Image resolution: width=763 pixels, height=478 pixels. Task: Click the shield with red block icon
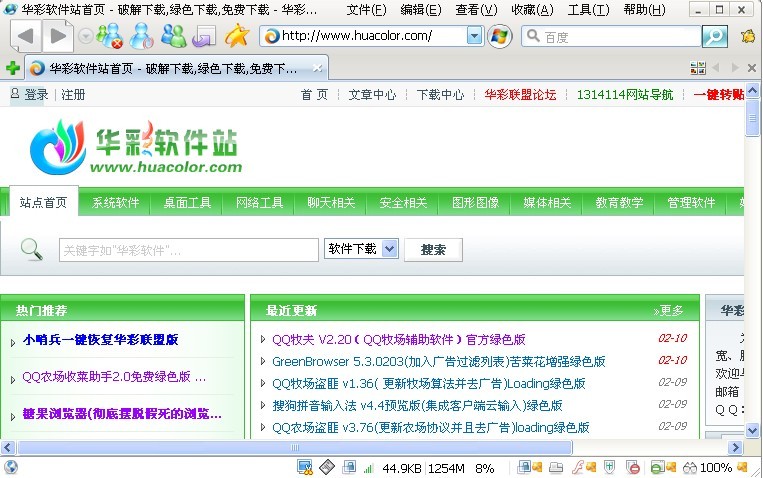click(633, 468)
